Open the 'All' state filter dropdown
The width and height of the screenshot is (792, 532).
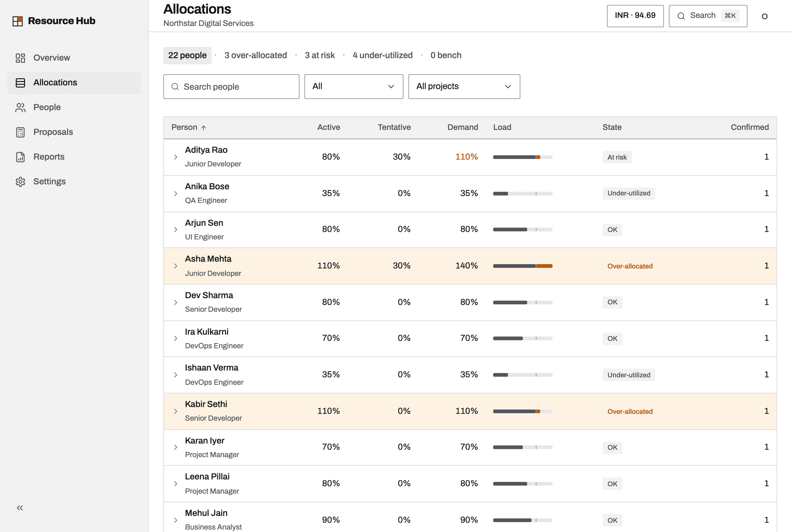[x=354, y=87]
